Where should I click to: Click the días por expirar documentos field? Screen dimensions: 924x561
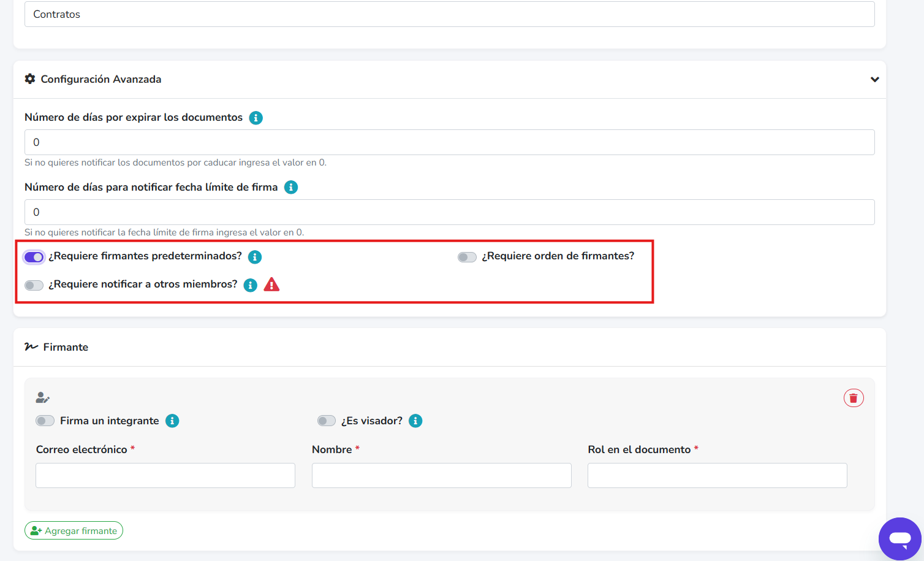449,142
